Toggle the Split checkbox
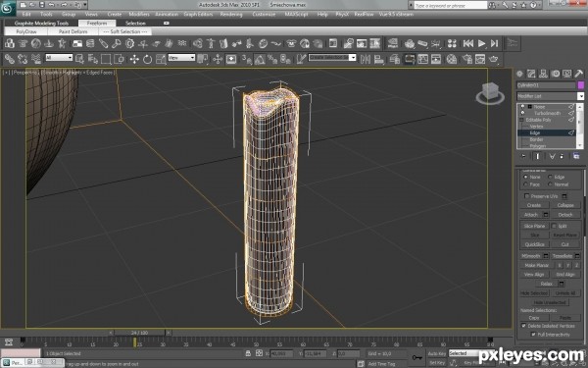 pos(554,226)
